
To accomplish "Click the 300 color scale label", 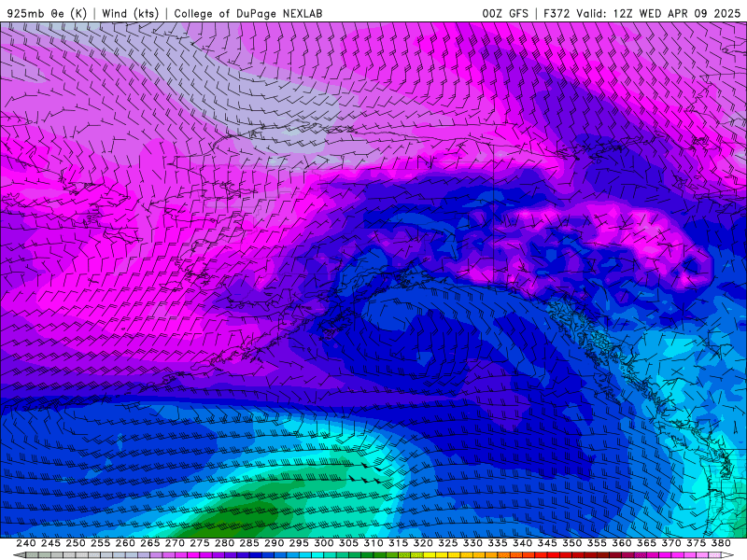I will pos(323,543).
